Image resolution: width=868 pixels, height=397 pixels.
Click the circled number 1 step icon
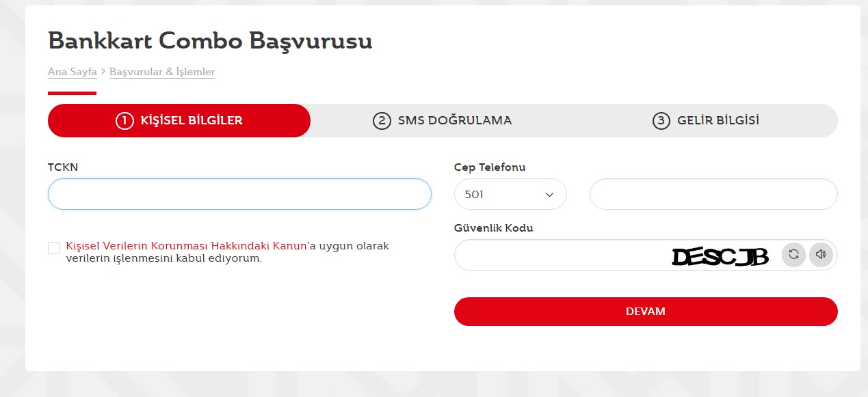coord(124,121)
